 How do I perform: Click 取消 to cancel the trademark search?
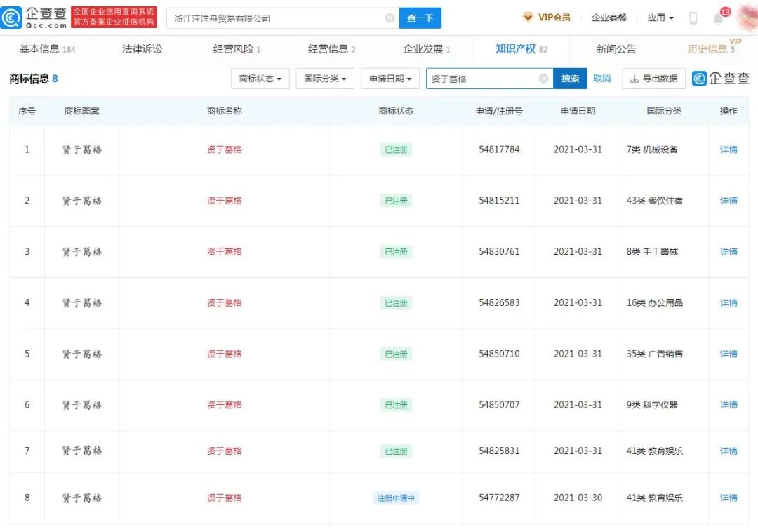pos(601,78)
